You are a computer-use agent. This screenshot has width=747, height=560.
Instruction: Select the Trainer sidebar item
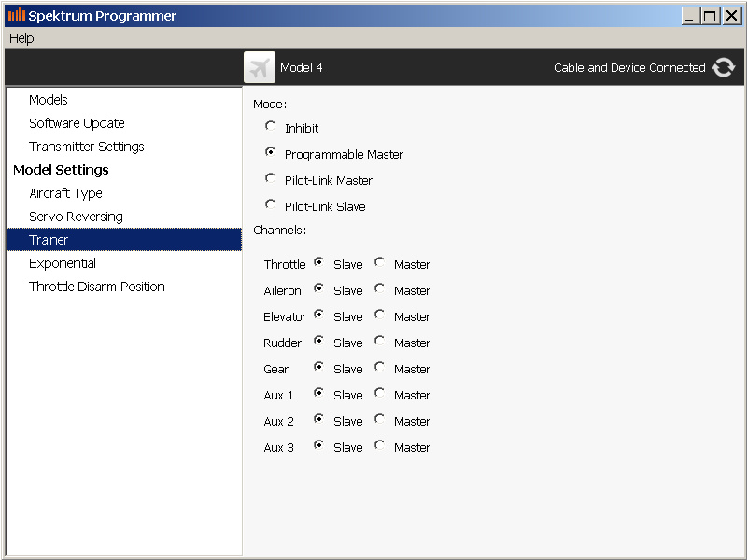[x=124, y=240]
